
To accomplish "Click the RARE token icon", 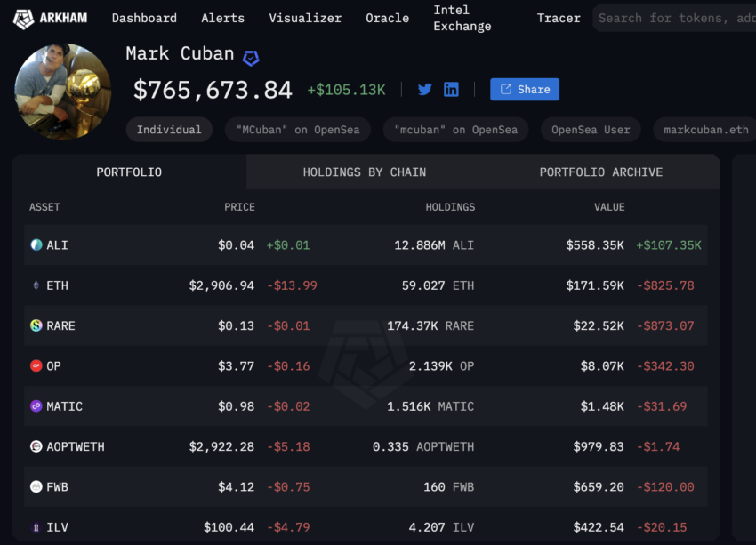I will [x=36, y=325].
